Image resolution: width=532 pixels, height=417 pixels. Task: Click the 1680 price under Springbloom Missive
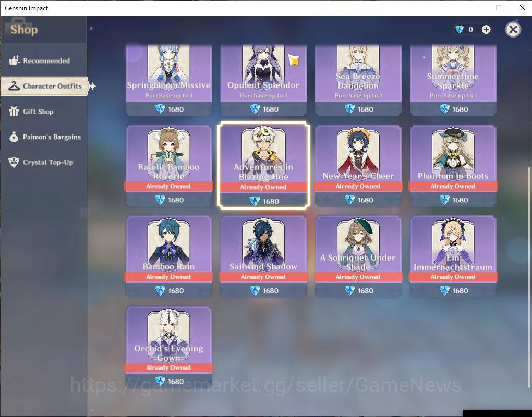[x=176, y=109]
